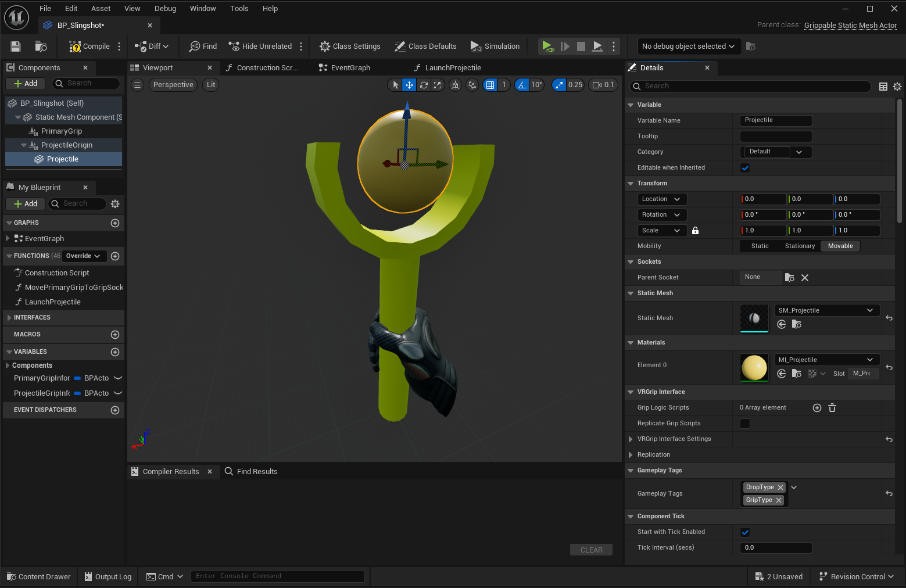Switch to the EventGraph tab
This screenshot has width=906, height=588.
point(350,68)
